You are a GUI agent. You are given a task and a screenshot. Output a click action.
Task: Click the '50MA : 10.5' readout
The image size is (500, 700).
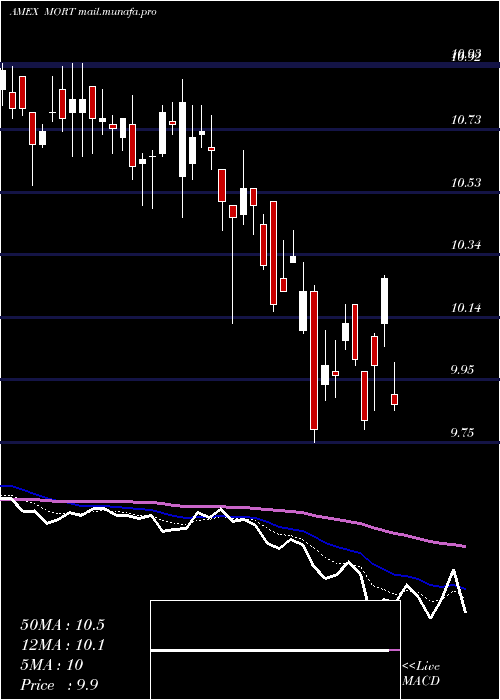click(x=62, y=625)
